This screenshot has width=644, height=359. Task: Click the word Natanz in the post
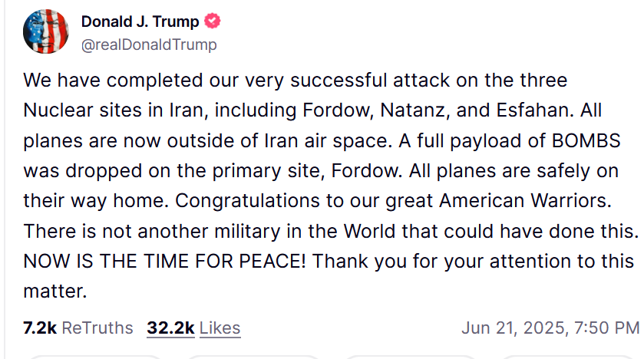(414, 110)
